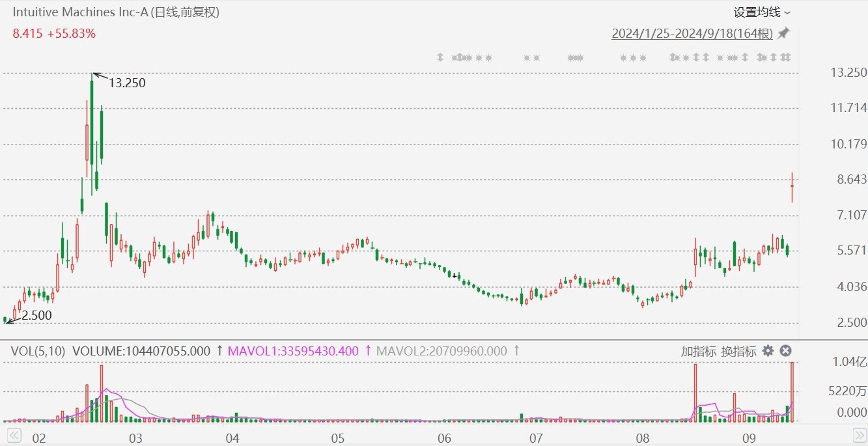Open volume indicator settings gear
The image size is (868, 446).
768,351
